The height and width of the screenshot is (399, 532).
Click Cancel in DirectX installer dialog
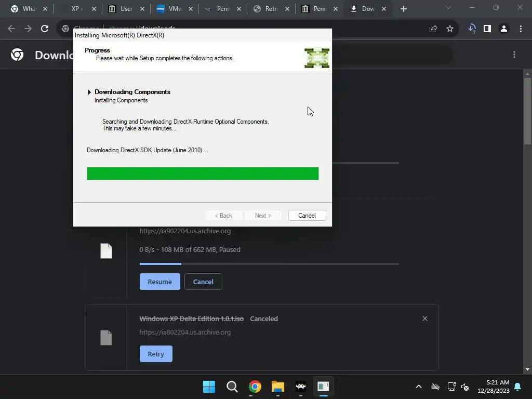pos(307,216)
